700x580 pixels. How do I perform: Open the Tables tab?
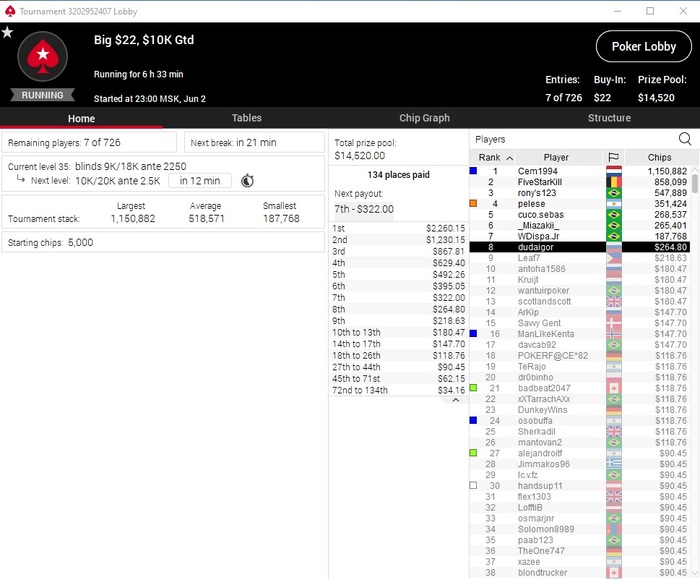(246, 118)
